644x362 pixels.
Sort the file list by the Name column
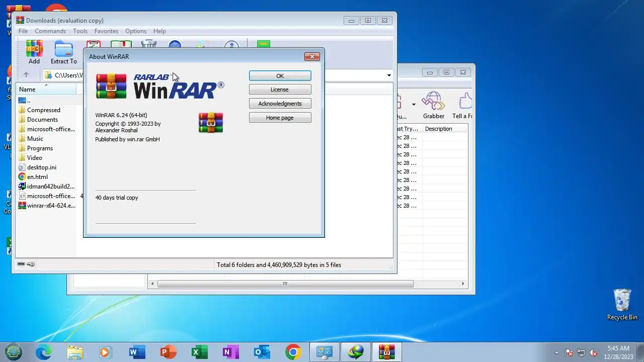point(46,89)
